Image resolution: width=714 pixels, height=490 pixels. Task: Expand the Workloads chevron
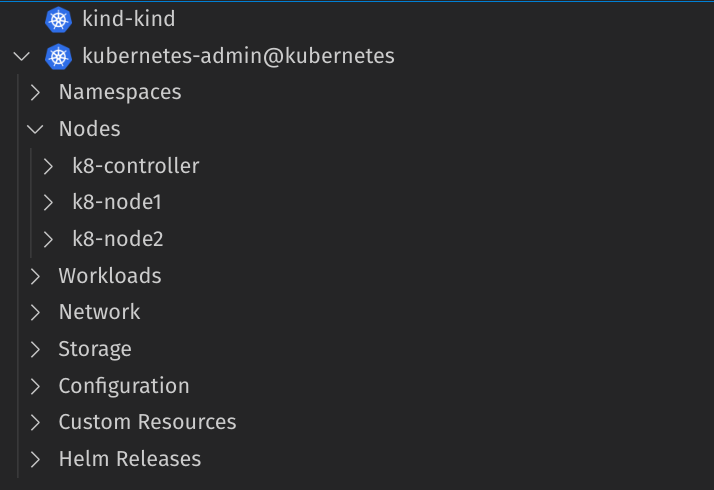36,276
